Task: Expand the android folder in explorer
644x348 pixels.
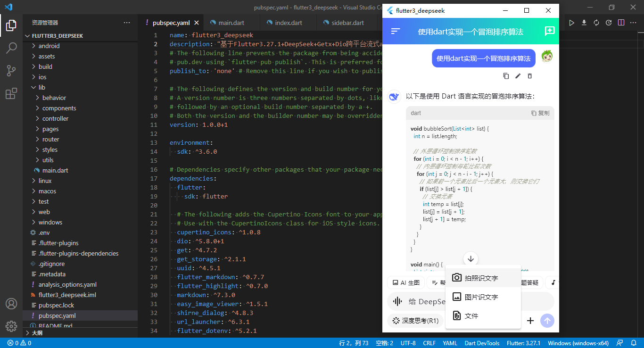Action: point(49,46)
